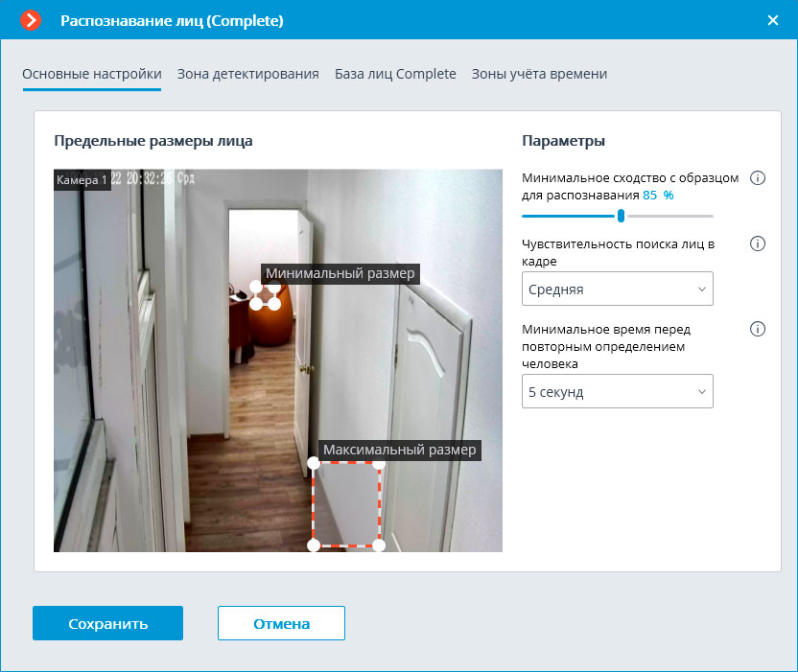The width and height of the screenshot is (798, 672).
Task: Select the Основные настройки tab
Action: tap(92, 74)
